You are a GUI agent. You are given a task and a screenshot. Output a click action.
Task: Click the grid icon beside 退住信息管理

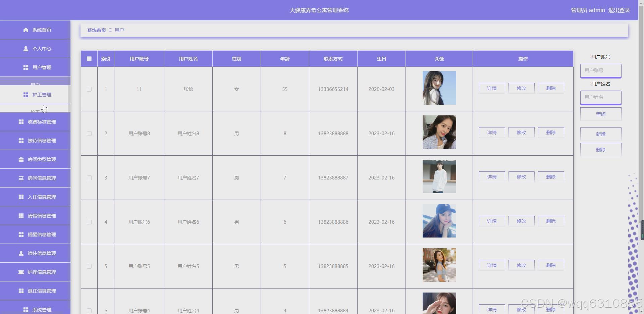coord(21,291)
